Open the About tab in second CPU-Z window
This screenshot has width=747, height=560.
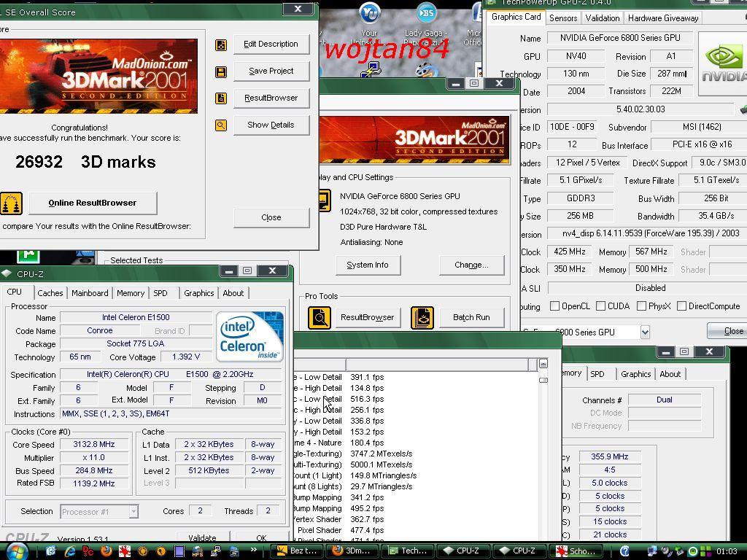tap(670, 374)
